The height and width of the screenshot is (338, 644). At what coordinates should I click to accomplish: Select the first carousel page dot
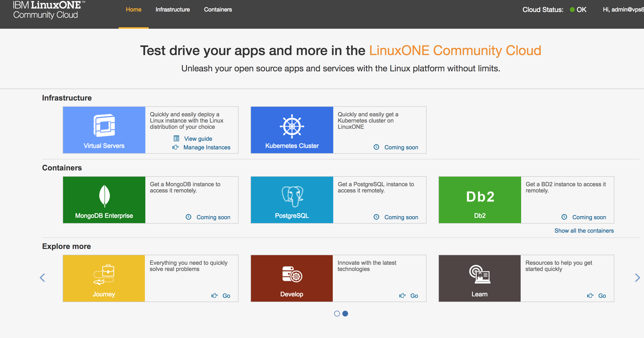(337, 313)
